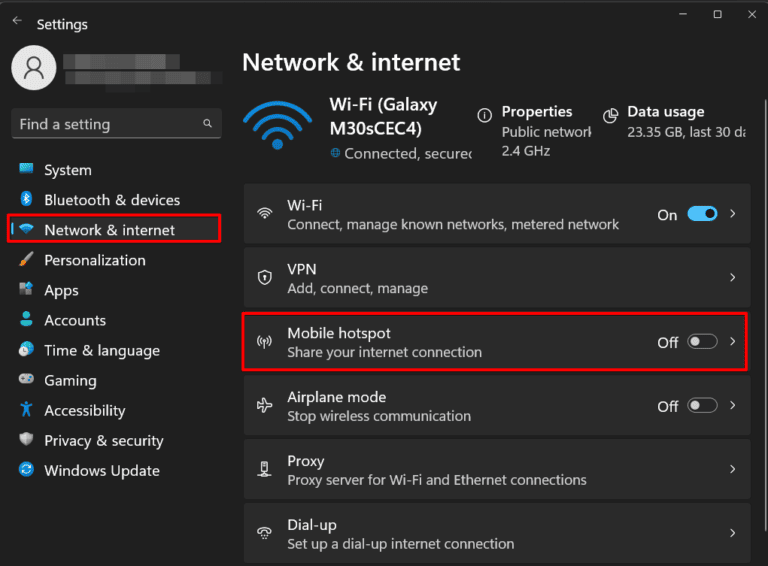Click the Privacy & security shield icon
The image size is (768, 566).
26,440
